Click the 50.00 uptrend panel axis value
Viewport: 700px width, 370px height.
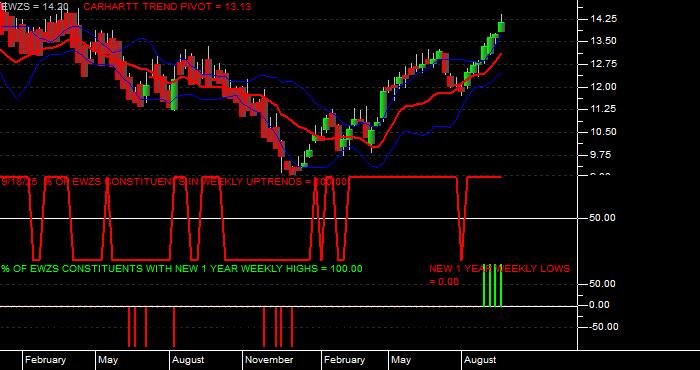603,218
